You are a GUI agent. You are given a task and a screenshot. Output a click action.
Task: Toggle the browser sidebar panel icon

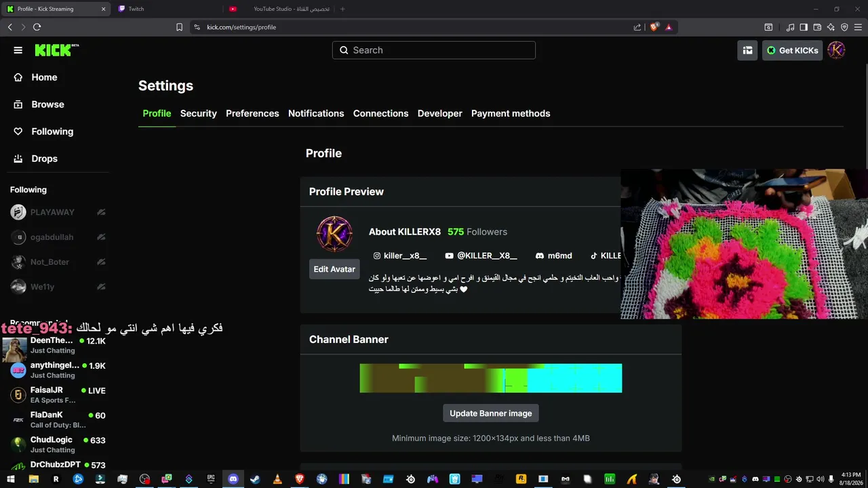point(804,27)
